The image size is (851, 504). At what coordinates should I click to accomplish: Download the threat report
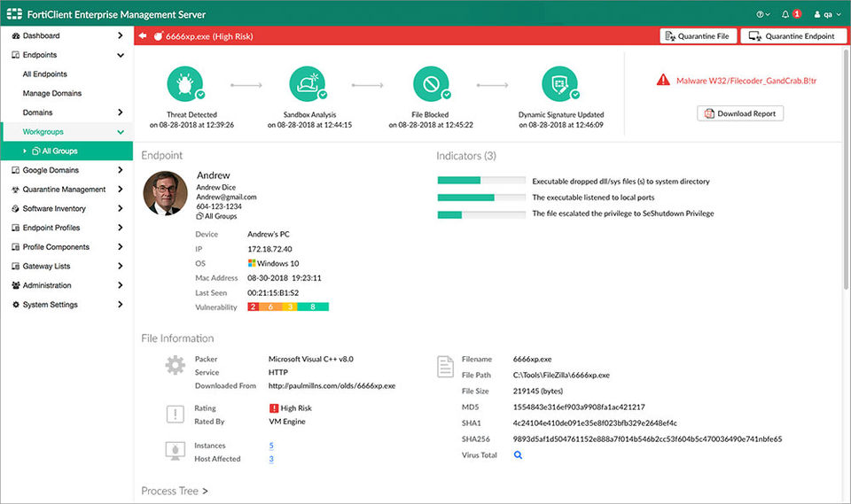(740, 113)
